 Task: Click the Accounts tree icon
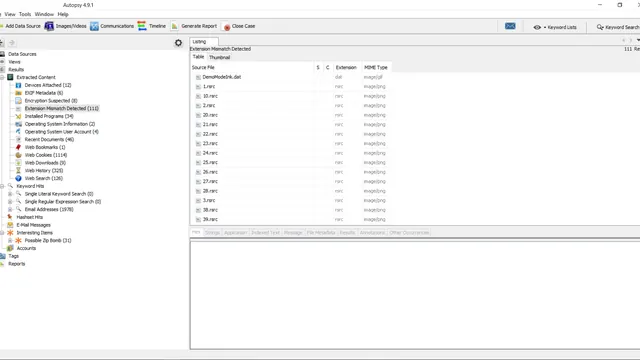point(10,248)
